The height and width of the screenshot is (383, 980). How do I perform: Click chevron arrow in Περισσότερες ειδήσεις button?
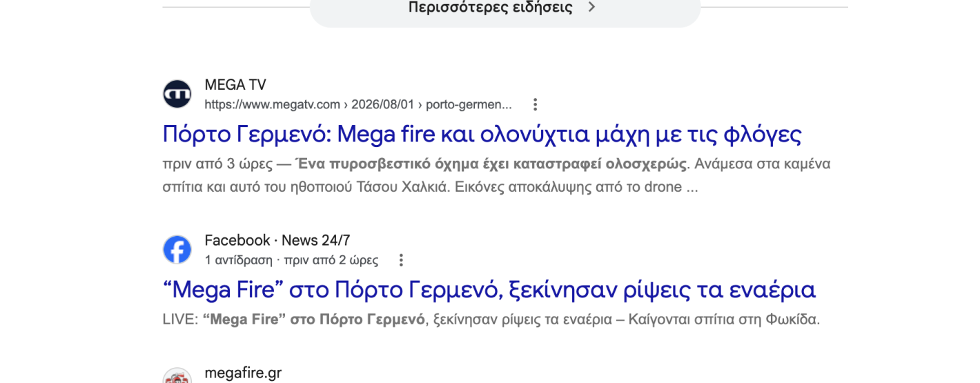pyautogui.click(x=591, y=8)
